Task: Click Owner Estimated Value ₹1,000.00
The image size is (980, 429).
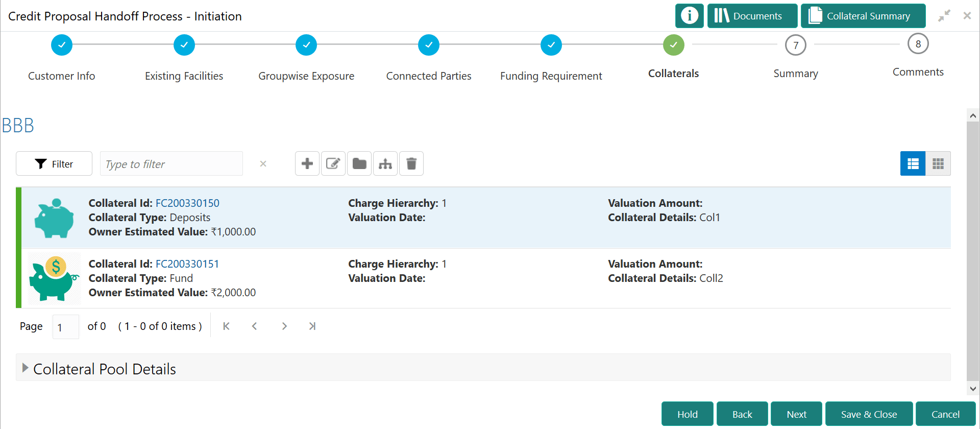Action: [172, 232]
